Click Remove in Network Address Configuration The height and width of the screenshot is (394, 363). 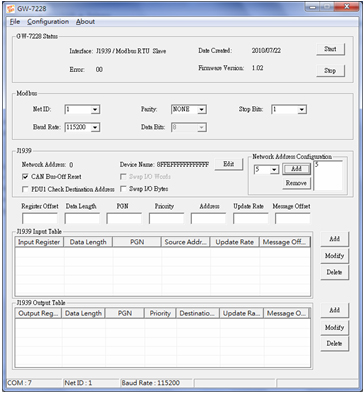click(x=296, y=183)
